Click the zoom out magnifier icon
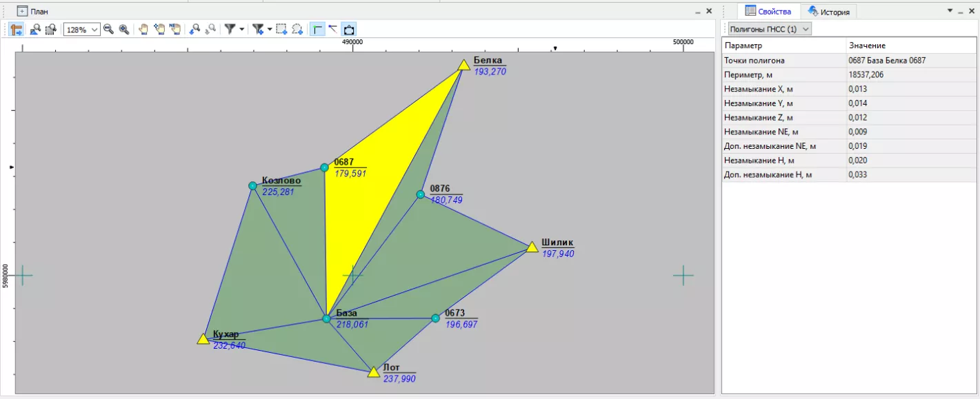The image size is (980, 399). [x=108, y=30]
